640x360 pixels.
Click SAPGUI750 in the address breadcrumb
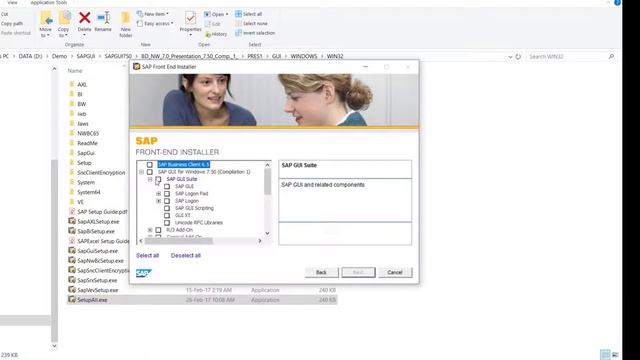pos(118,56)
